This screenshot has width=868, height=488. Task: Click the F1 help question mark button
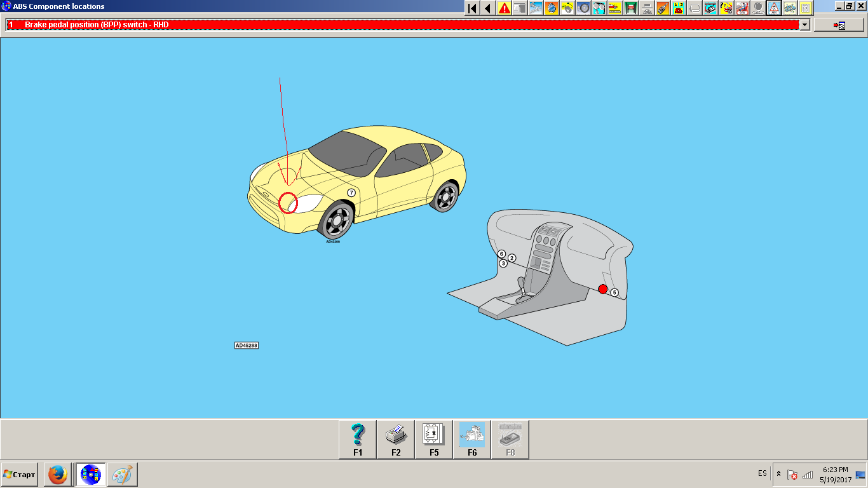click(x=358, y=439)
